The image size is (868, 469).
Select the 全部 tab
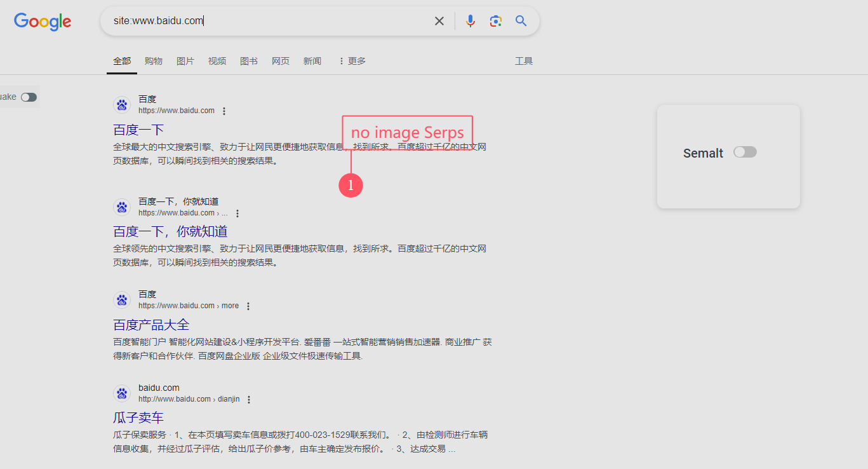point(122,61)
